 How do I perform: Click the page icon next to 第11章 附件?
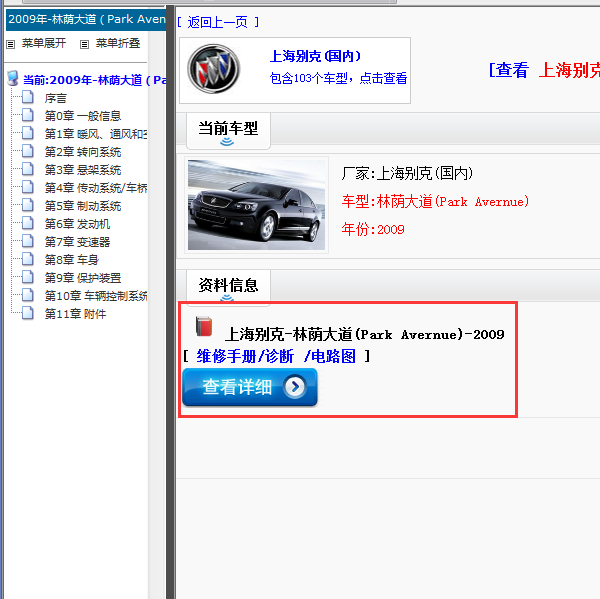28,313
